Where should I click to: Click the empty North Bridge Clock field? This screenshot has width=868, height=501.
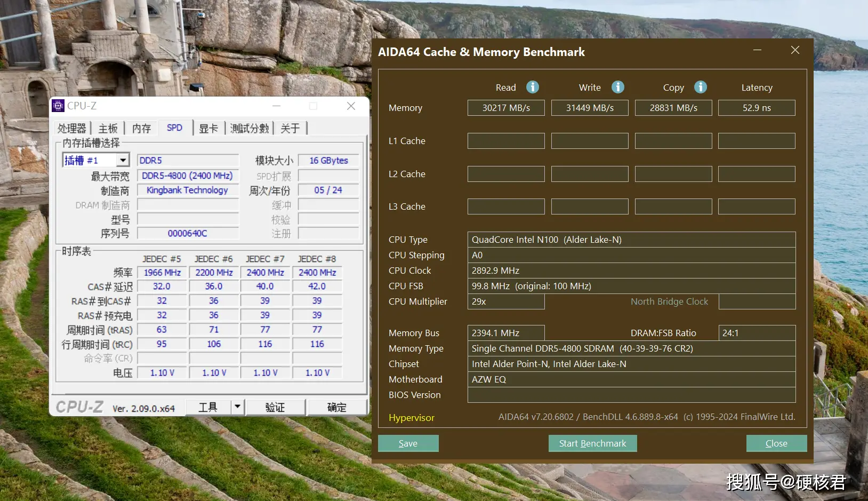pyautogui.click(x=757, y=301)
